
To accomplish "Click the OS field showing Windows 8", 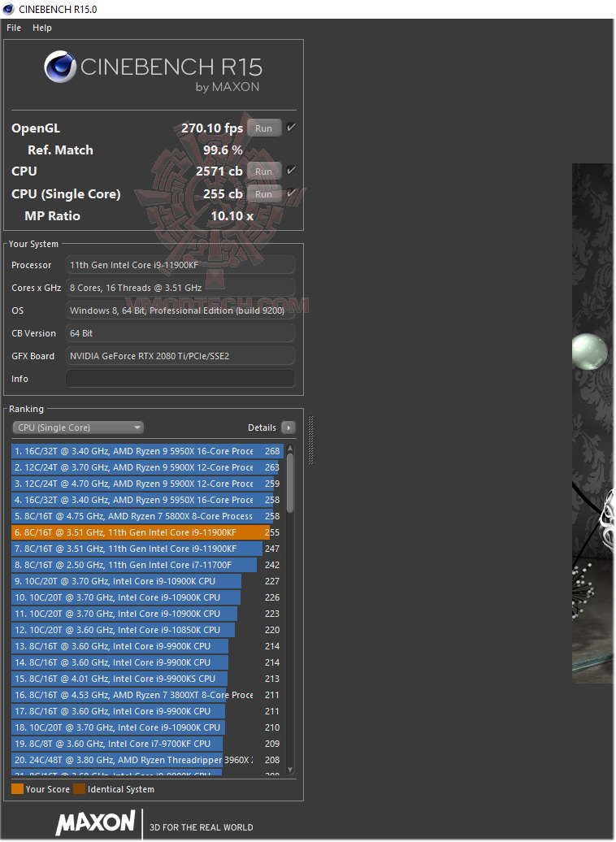I will tap(180, 310).
